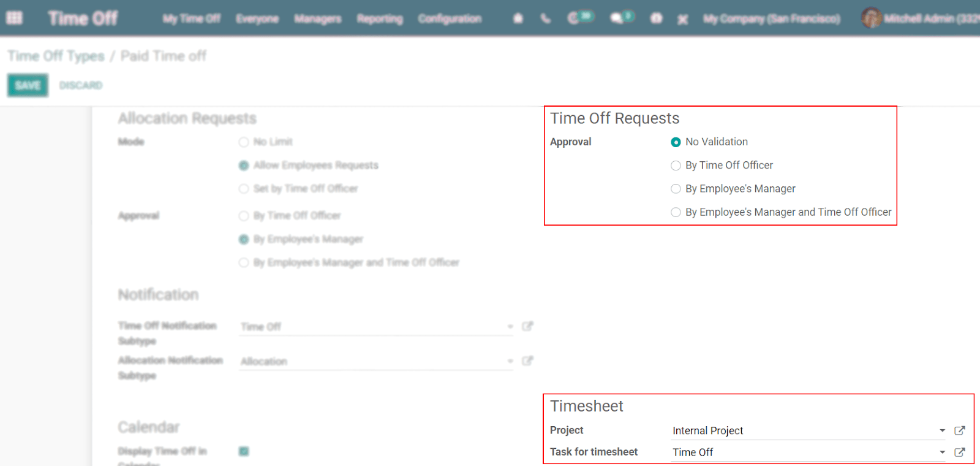Expand Time Off Notification Subtype dropdown

(510, 326)
